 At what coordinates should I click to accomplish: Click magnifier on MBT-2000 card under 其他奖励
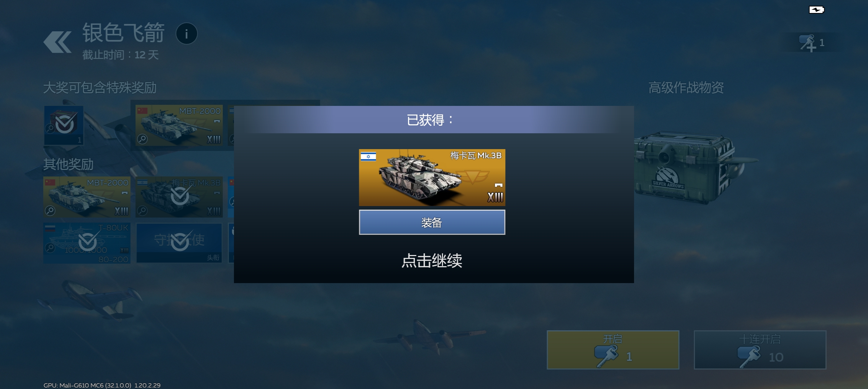[x=50, y=211]
